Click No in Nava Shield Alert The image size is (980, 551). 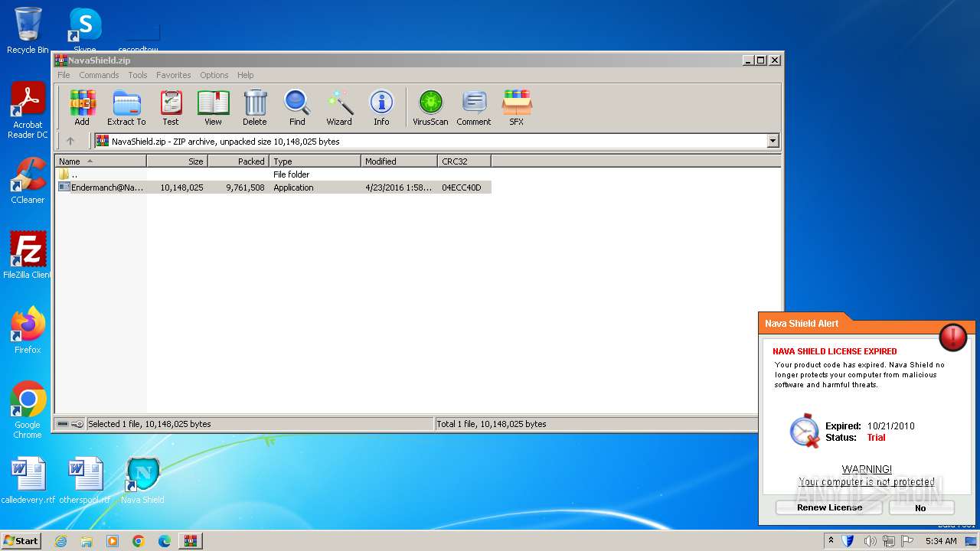tap(921, 507)
